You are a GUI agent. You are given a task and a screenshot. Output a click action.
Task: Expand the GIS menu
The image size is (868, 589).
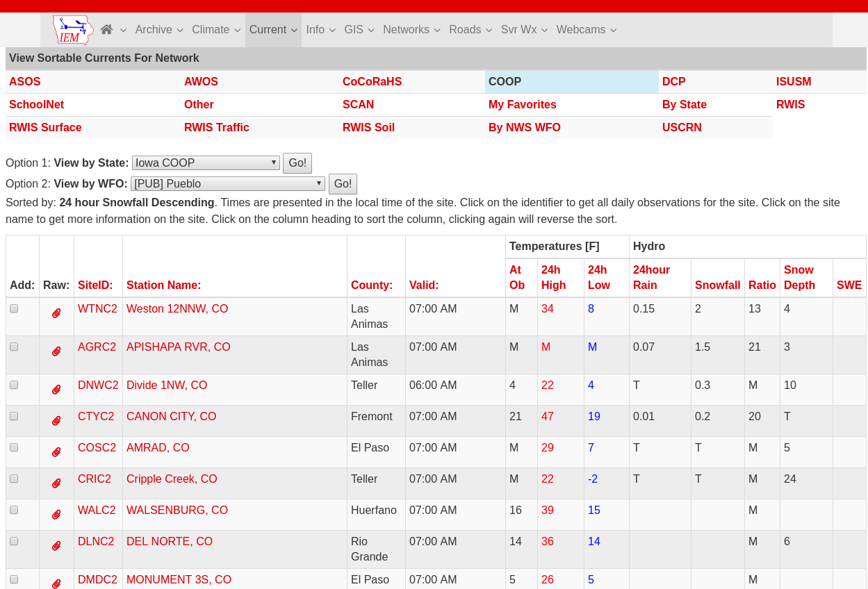[x=359, y=30]
